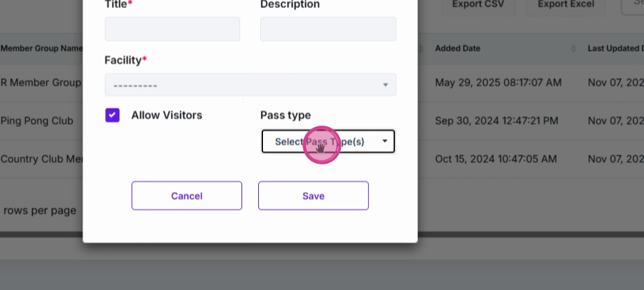
Task: Click the Save button
Action: [313, 195]
